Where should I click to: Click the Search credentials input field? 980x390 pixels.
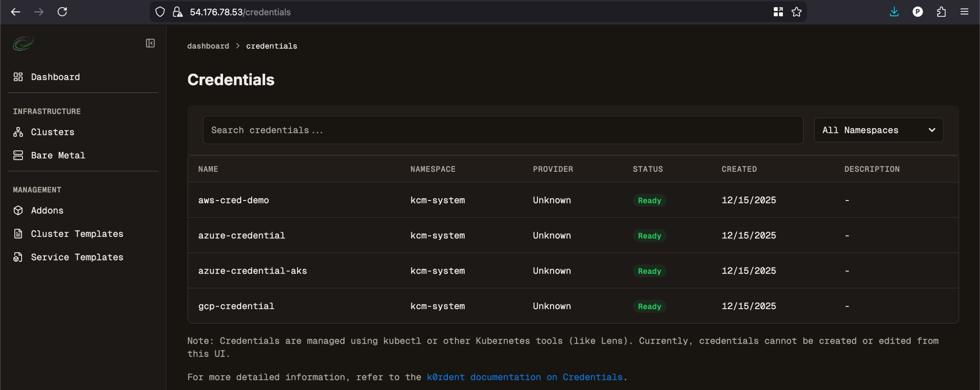point(502,130)
